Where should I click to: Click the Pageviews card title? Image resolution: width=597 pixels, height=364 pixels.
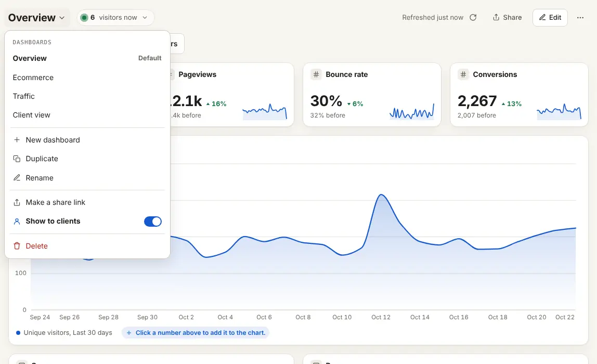(x=197, y=74)
